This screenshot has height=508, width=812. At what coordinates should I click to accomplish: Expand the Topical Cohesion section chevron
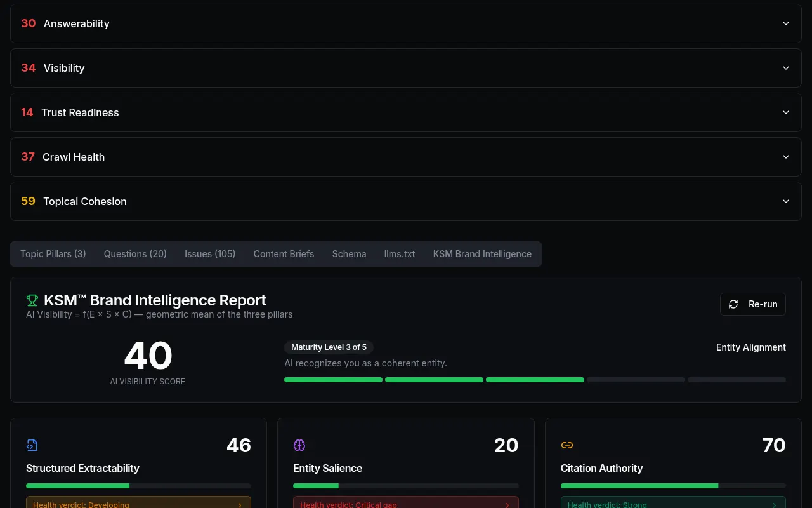786,201
